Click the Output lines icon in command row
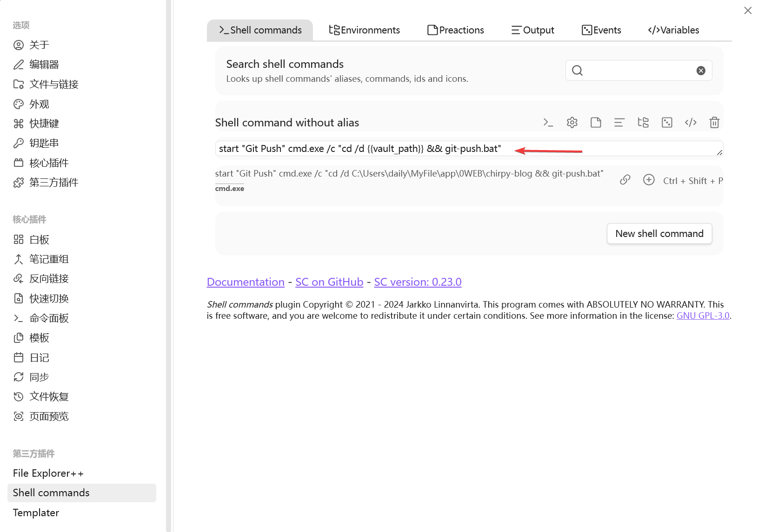The height and width of the screenshot is (532, 764). click(x=619, y=123)
